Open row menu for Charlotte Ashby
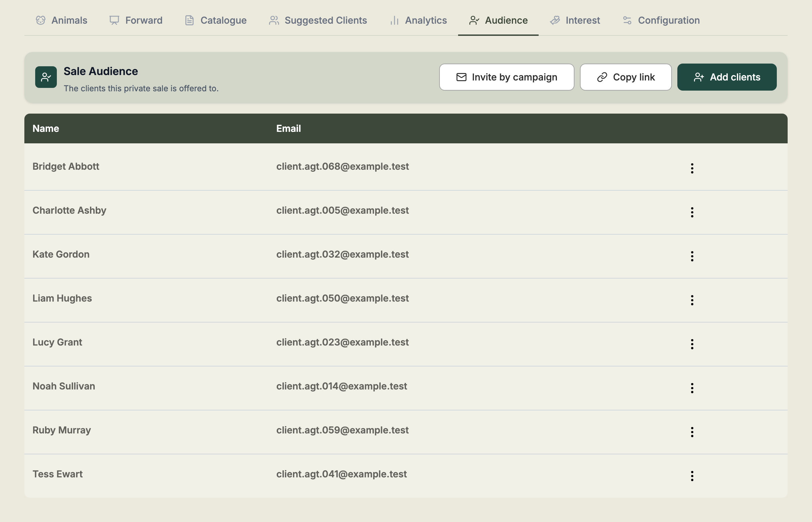This screenshot has width=812, height=522. tap(692, 213)
